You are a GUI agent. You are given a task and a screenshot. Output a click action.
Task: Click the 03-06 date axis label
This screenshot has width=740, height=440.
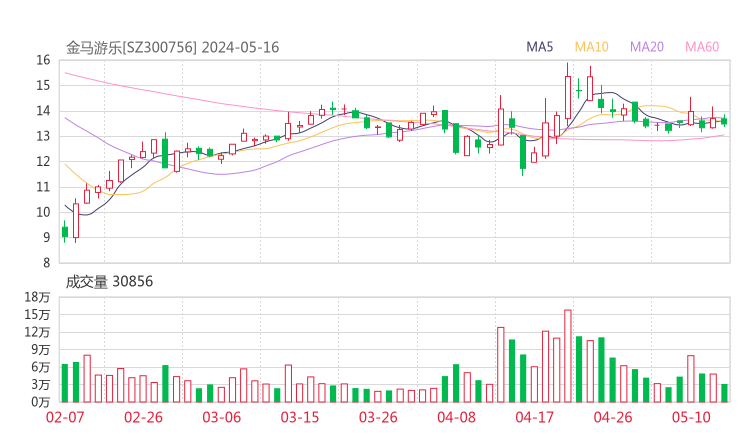(x=222, y=417)
